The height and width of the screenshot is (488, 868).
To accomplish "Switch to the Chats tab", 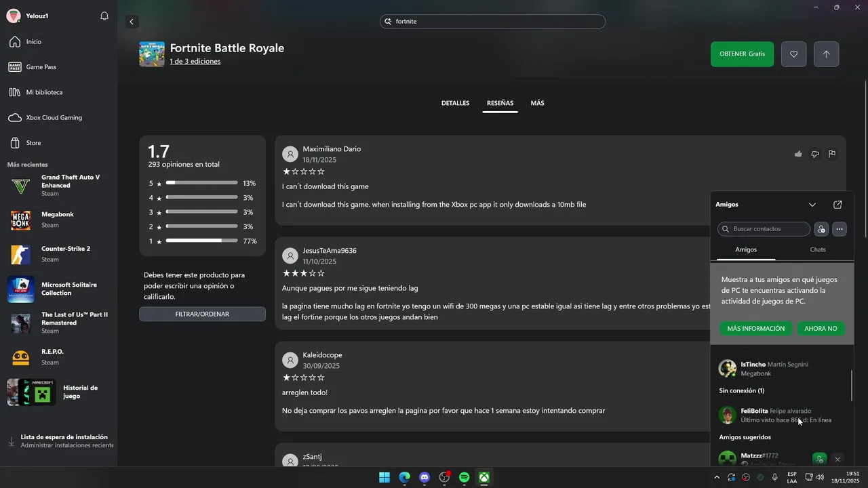I will 818,250.
